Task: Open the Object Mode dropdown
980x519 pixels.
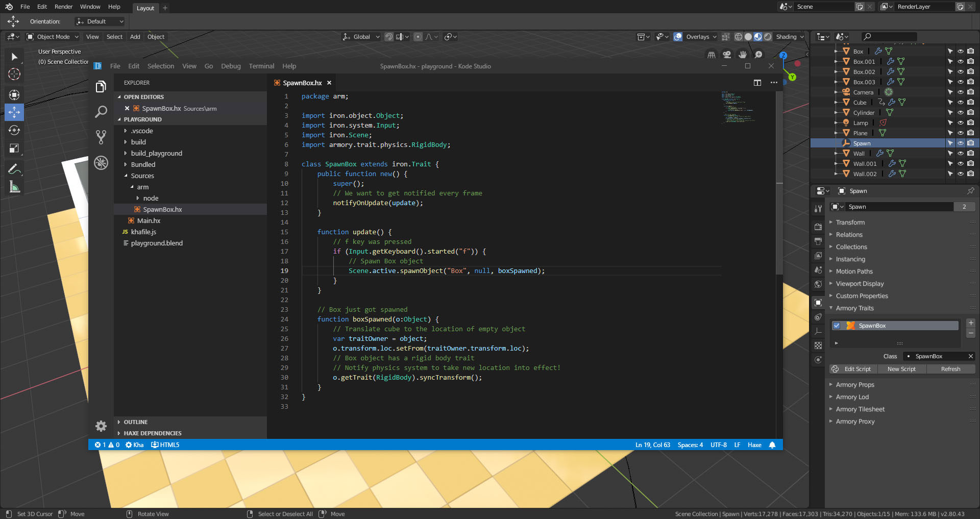Action: [53, 37]
